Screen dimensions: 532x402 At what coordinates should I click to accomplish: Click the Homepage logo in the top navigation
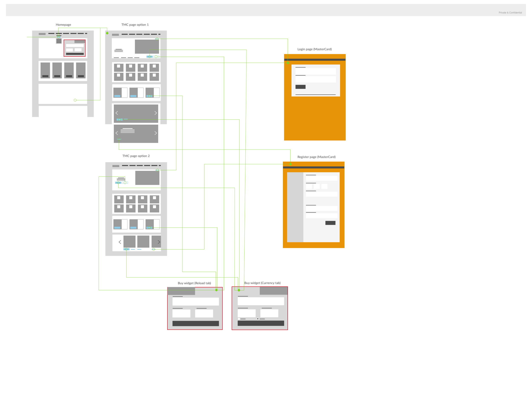(42, 34)
